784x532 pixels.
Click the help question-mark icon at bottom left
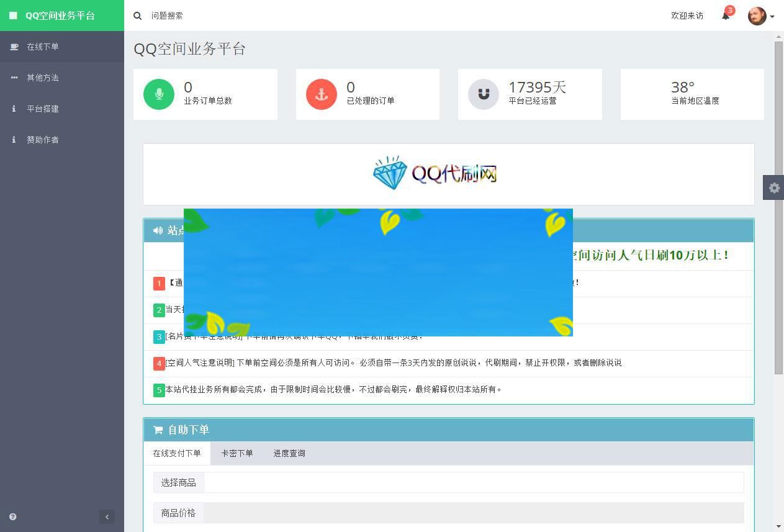click(12, 516)
